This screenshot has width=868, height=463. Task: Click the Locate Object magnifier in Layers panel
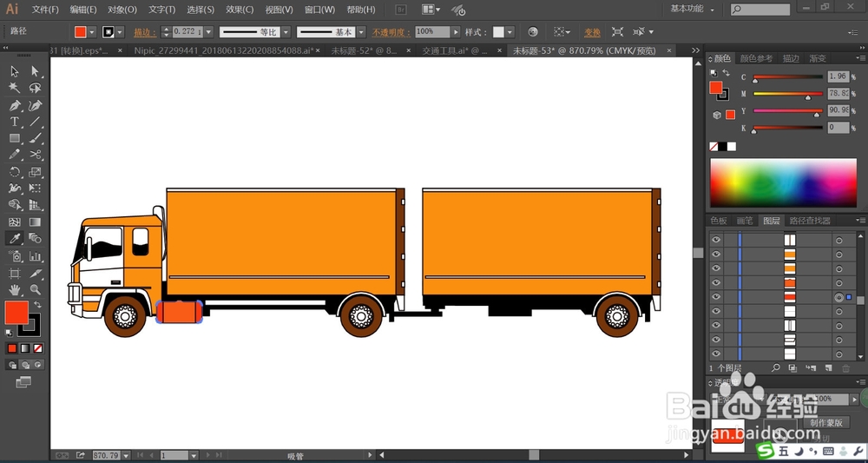point(775,367)
